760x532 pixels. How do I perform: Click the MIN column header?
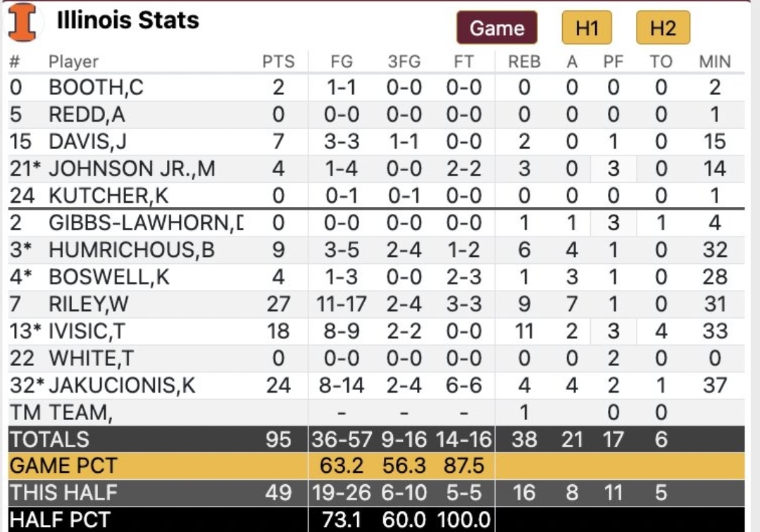pyautogui.click(x=714, y=61)
